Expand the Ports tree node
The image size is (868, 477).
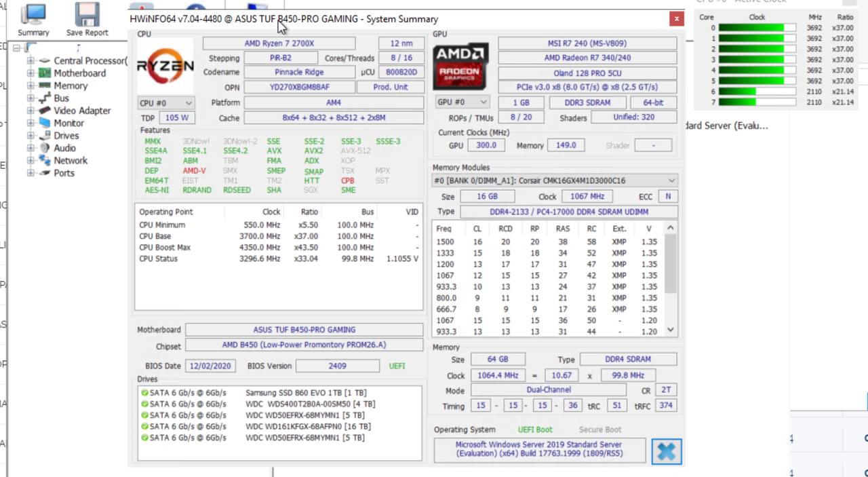pyautogui.click(x=31, y=173)
